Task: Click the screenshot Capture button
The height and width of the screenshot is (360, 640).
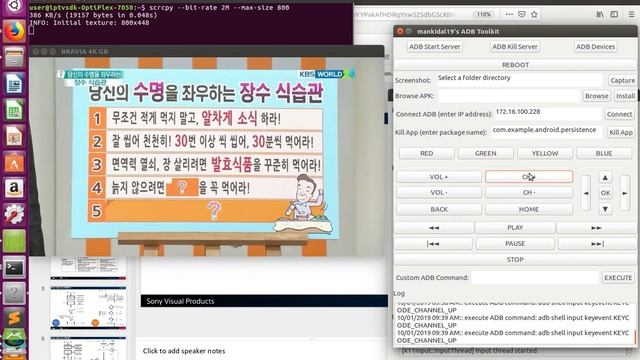Action: pyautogui.click(x=622, y=80)
